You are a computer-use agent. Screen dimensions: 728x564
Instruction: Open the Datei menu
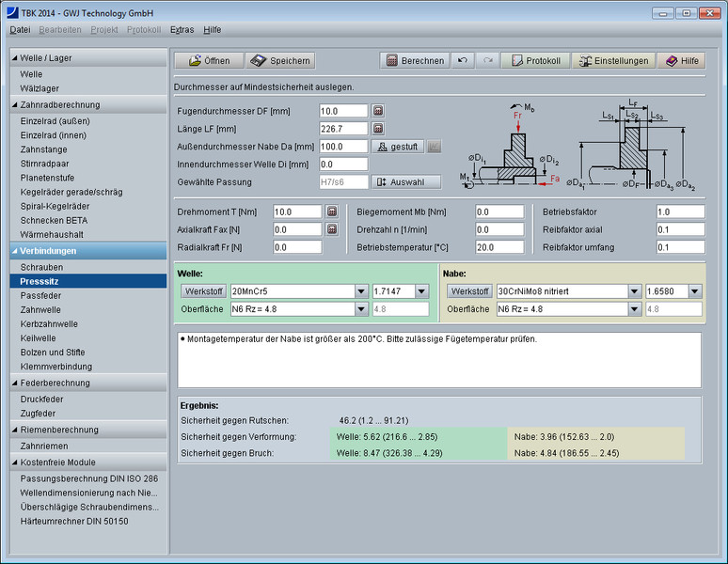pos(20,29)
